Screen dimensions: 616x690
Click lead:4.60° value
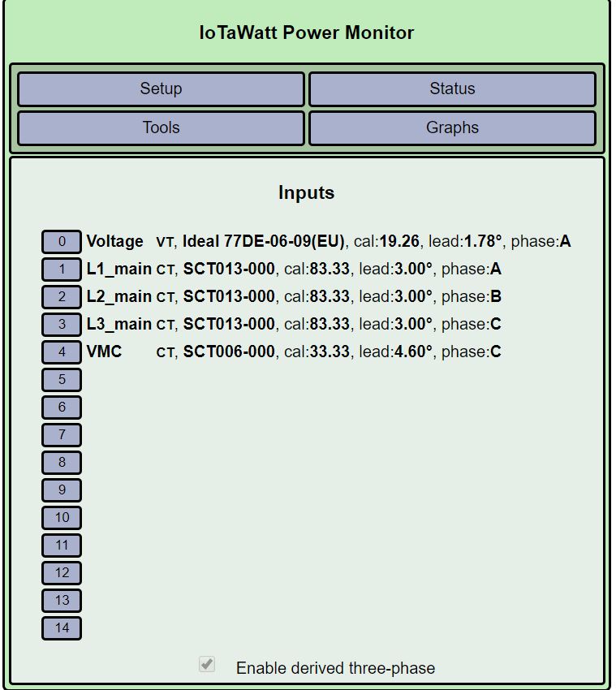pos(395,352)
